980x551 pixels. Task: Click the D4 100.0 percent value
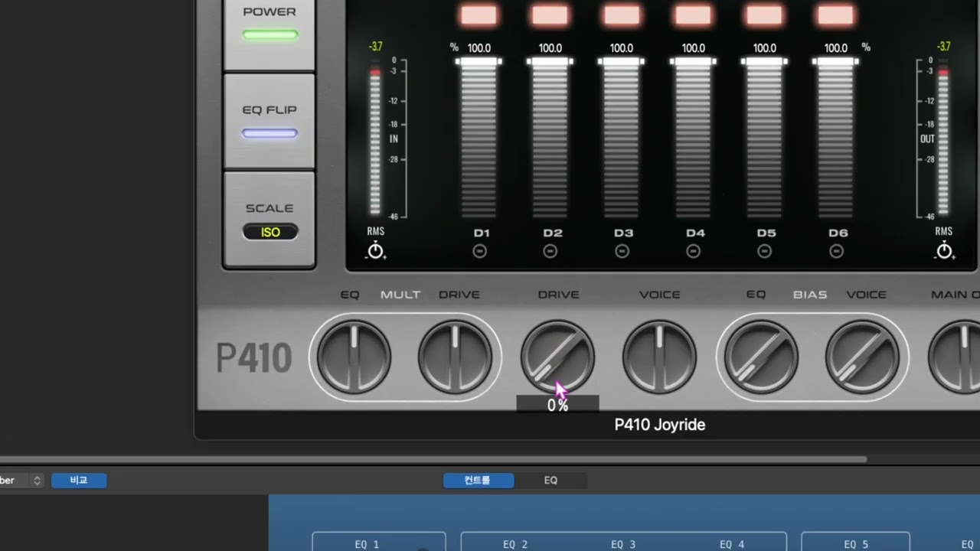click(693, 48)
